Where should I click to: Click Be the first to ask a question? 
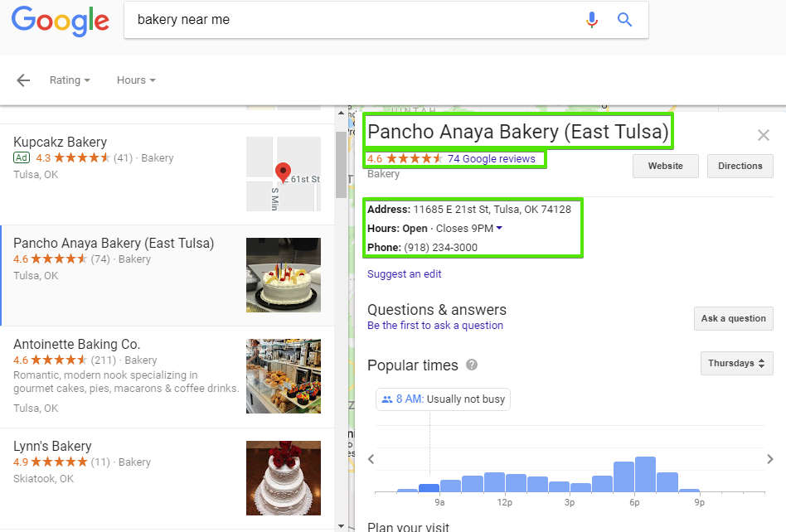point(435,326)
